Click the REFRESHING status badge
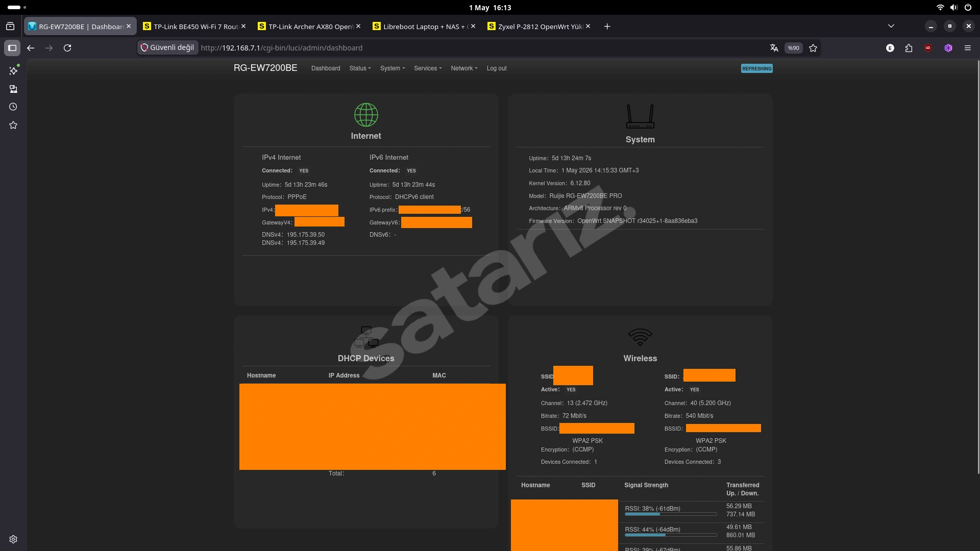This screenshot has width=980, height=551. [x=756, y=68]
